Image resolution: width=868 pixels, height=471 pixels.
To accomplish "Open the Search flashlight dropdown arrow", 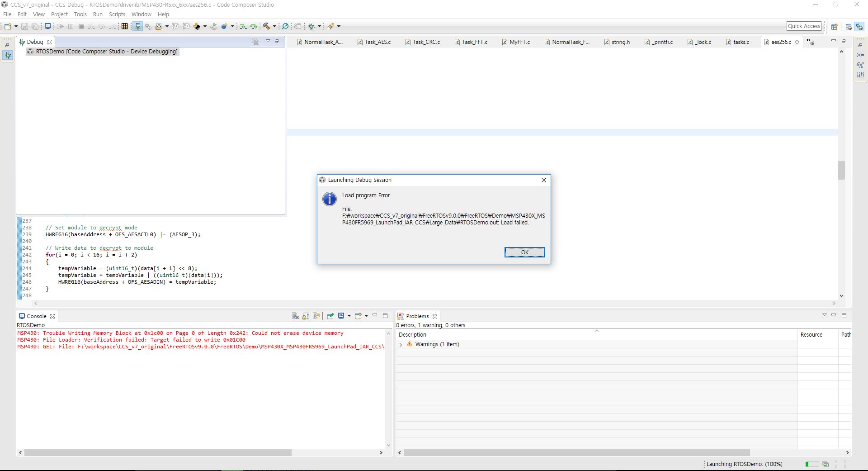I will click(x=339, y=26).
